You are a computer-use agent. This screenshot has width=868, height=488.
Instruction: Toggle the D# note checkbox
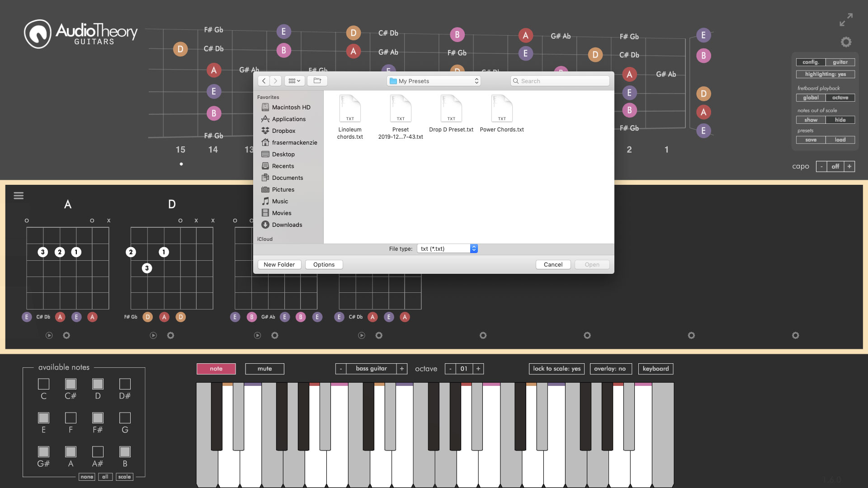pos(125,384)
